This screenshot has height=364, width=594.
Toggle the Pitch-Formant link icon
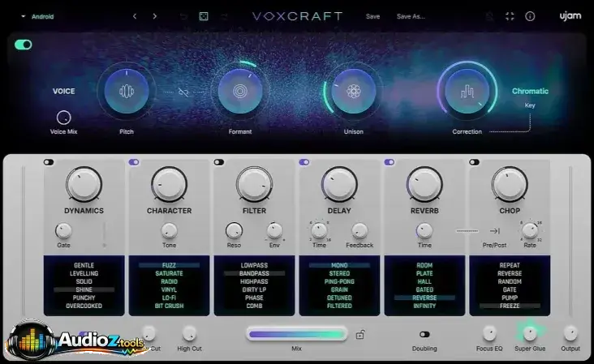click(x=183, y=92)
